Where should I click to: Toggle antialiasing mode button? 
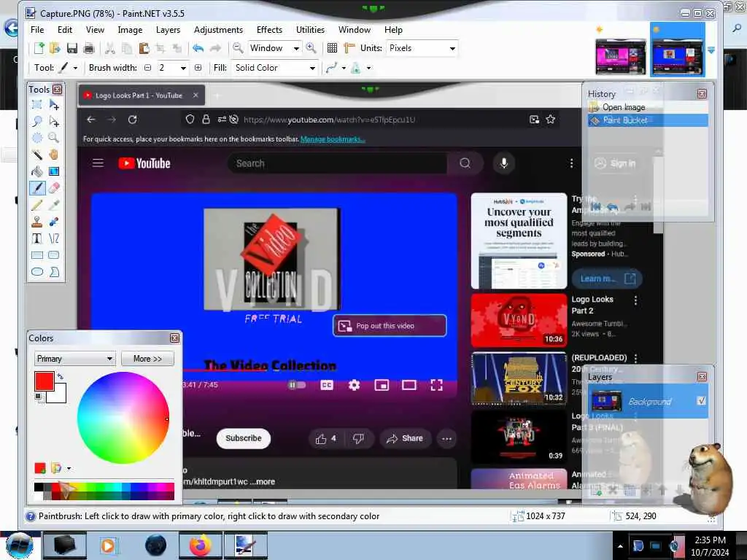(332, 68)
